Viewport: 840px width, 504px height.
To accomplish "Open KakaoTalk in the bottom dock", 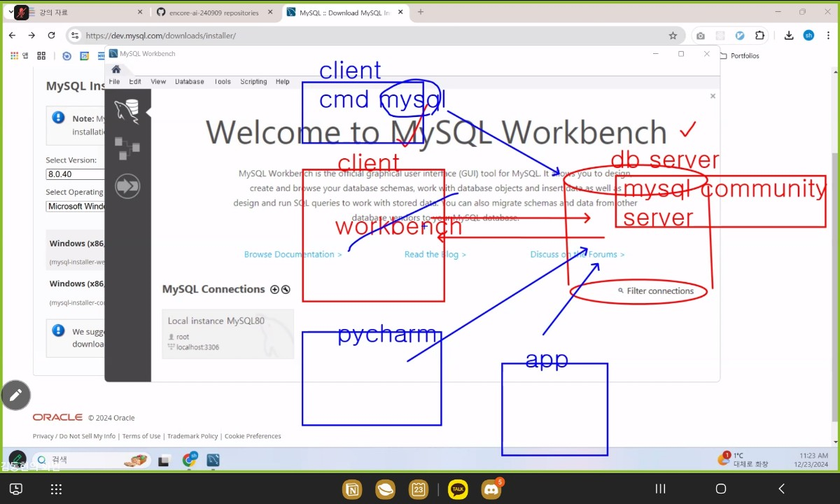I will tap(458, 489).
